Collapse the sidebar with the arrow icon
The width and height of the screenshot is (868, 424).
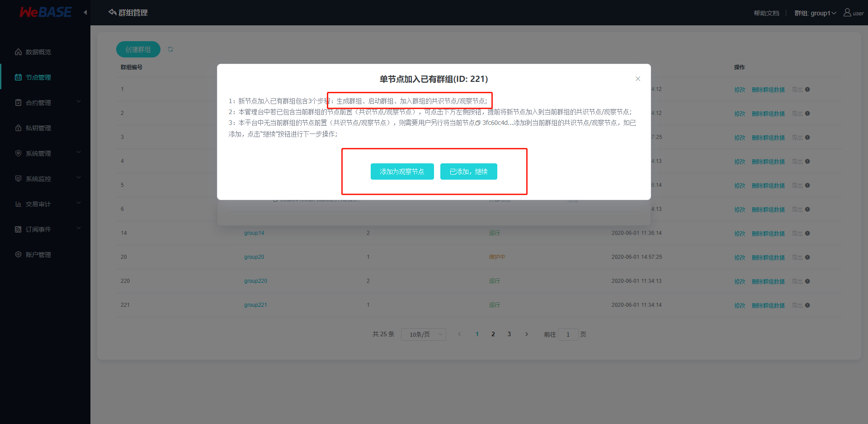[85, 12]
